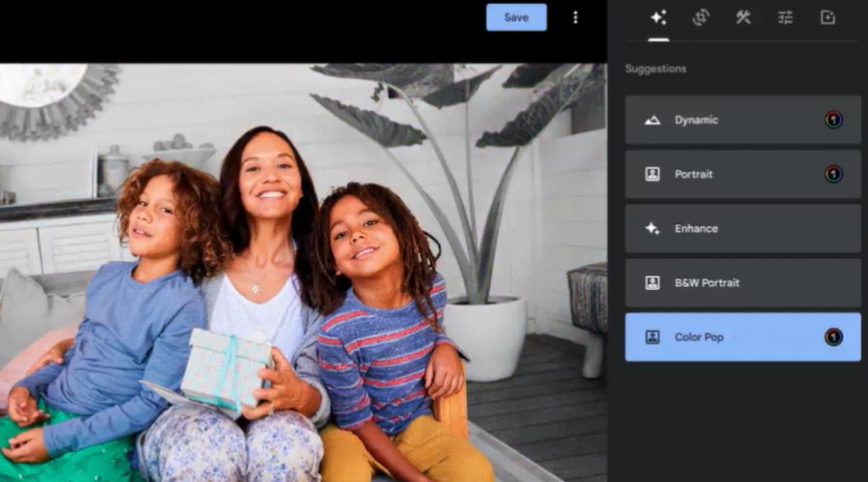Open the Adjust sliders panel

[784, 17]
